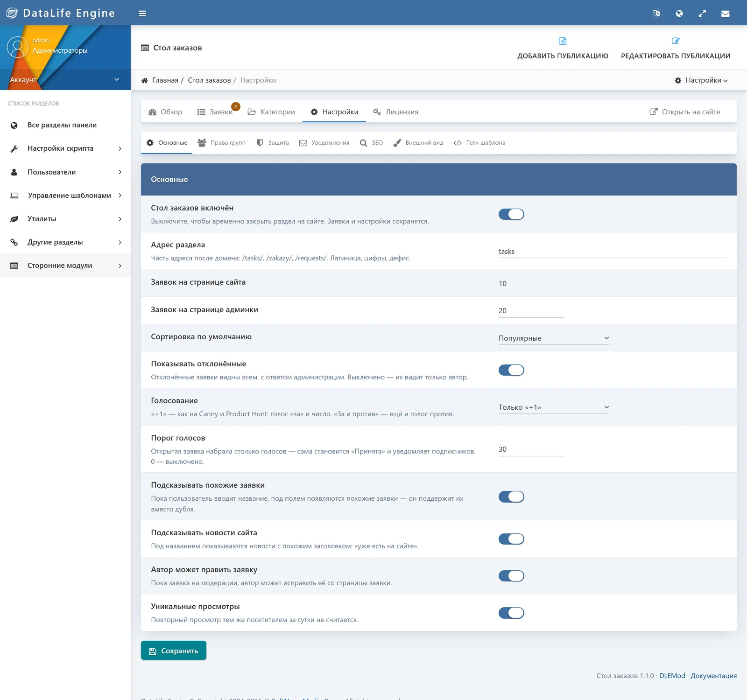Click the brush icon beside Внешний вид

[x=397, y=143]
